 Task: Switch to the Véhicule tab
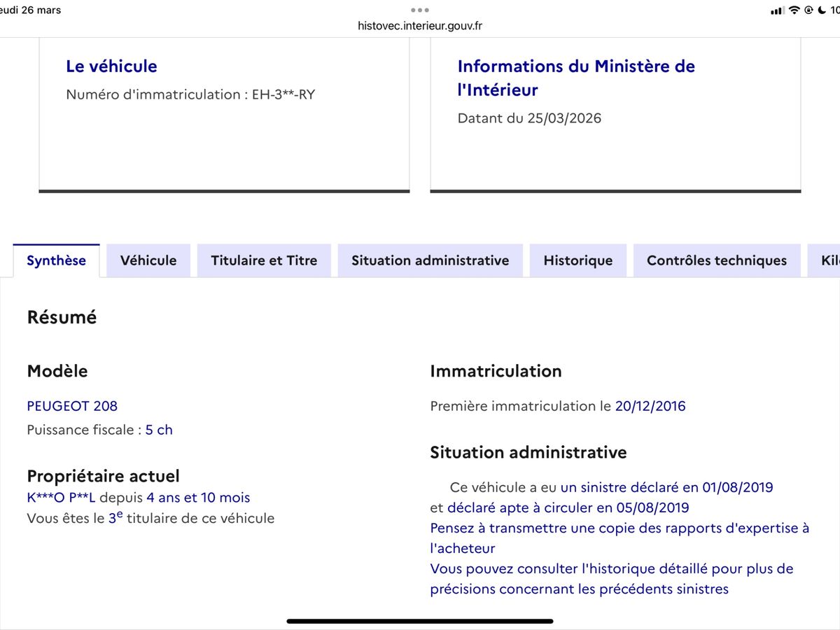(x=148, y=260)
